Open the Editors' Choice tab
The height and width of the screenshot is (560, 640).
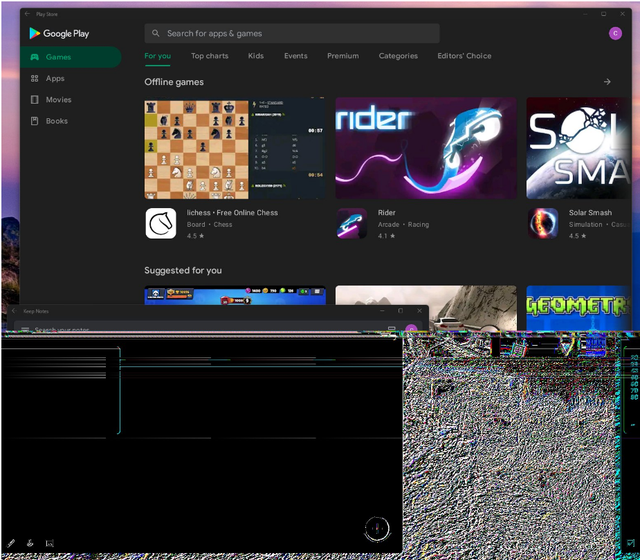click(464, 56)
